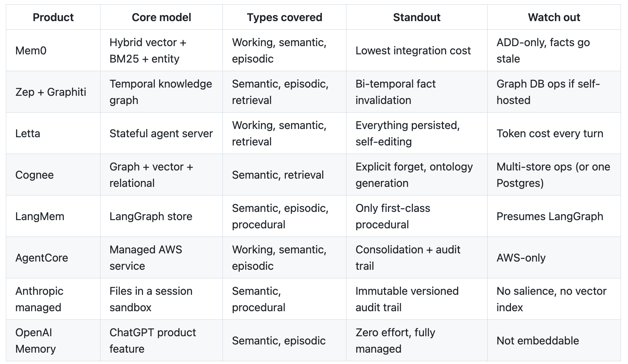Click the Stateful agent server cell
The height and width of the screenshot is (364, 628).
[161, 133]
